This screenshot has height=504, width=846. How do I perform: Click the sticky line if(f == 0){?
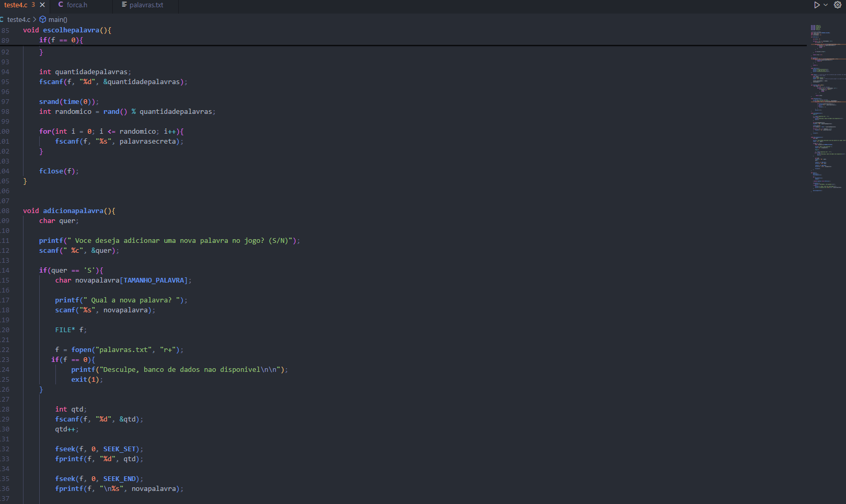[x=61, y=40]
